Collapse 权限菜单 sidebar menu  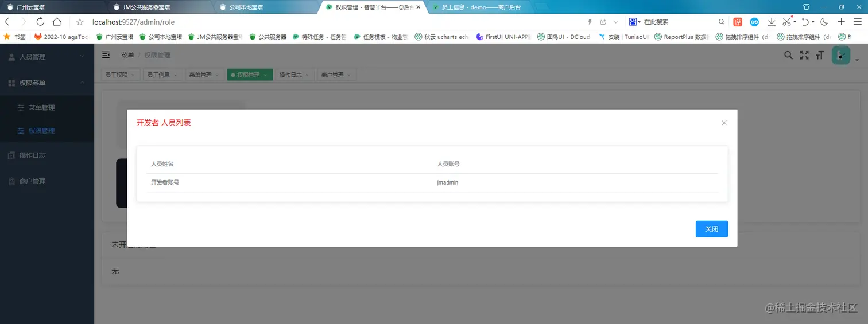pos(47,83)
